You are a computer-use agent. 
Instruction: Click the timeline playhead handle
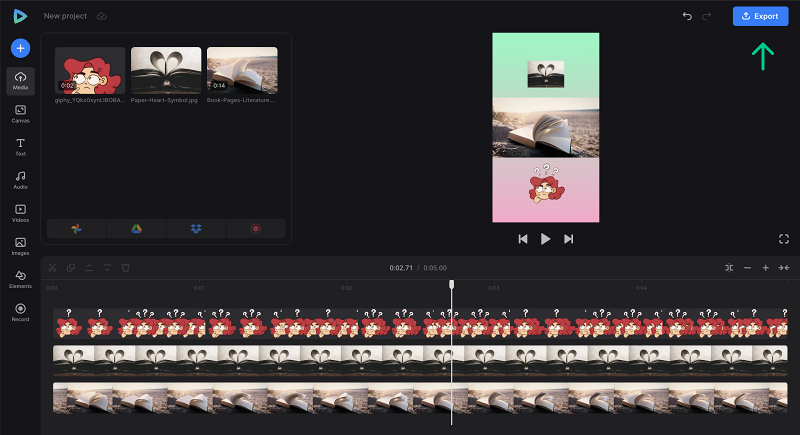[452, 284]
